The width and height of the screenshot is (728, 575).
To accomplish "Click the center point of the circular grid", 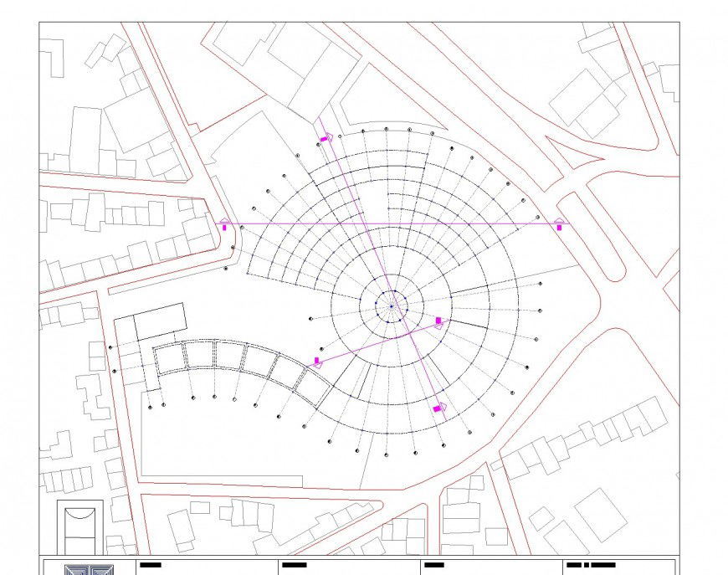I will pos(391,305).
